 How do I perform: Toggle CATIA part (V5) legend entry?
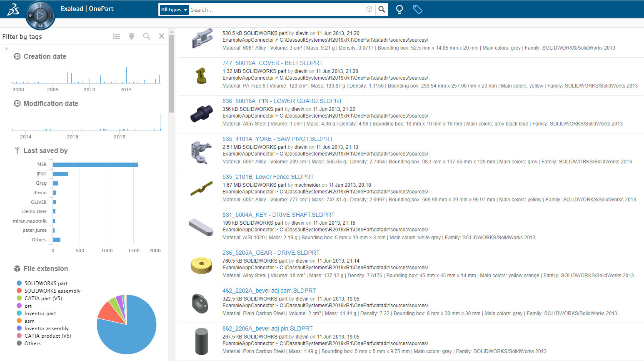(x=43, y=298)
